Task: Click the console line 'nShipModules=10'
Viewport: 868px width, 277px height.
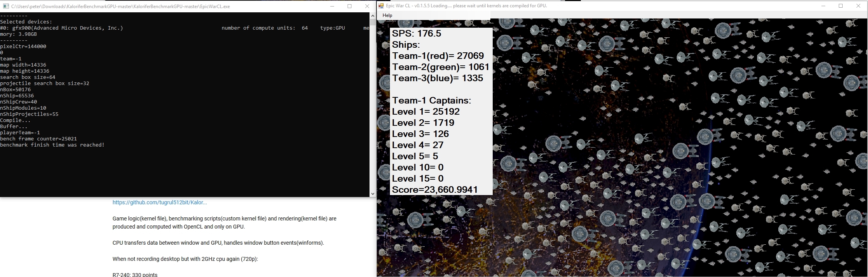Action: (23, 108)
